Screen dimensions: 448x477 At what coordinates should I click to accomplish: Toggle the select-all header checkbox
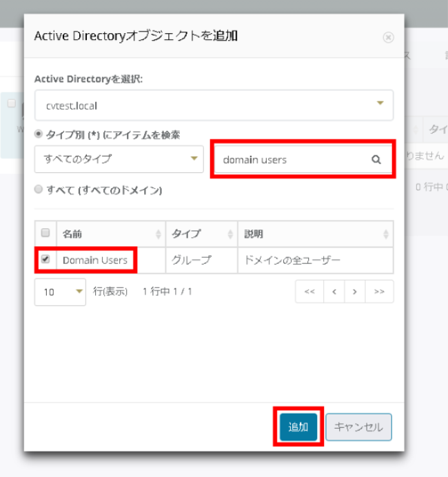45,234
